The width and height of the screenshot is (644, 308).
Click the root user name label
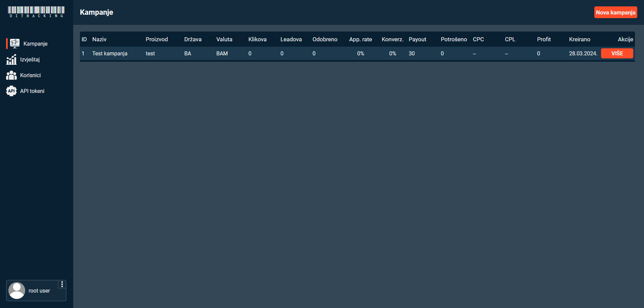point(39,291)
